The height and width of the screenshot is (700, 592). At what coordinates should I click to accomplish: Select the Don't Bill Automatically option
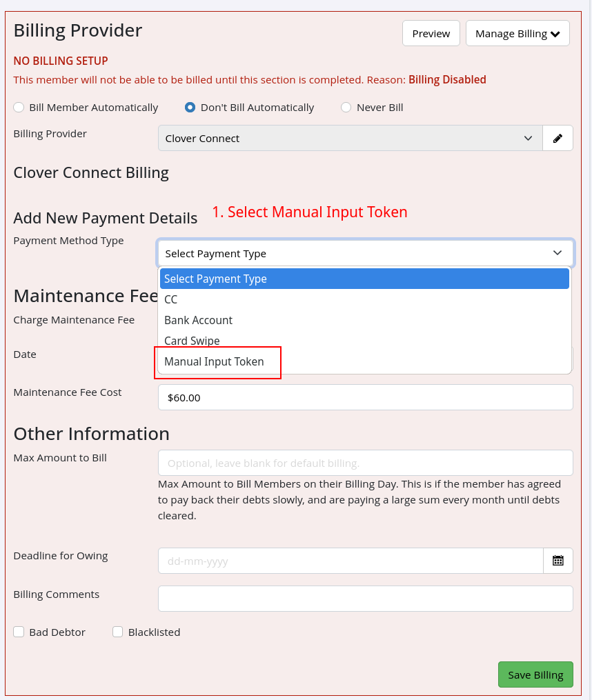(190, 107)
